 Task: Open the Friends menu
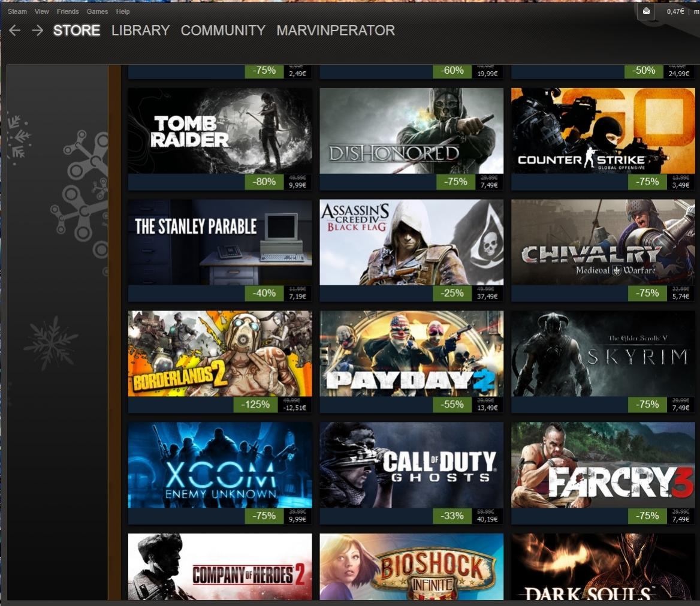67,11
